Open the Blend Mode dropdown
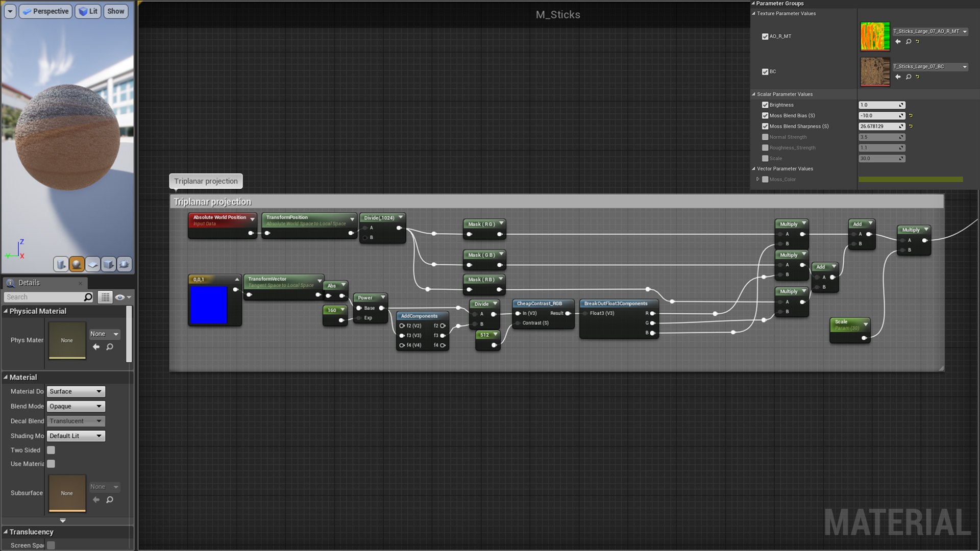The image size is (980, 551). (x=76, y=407)
